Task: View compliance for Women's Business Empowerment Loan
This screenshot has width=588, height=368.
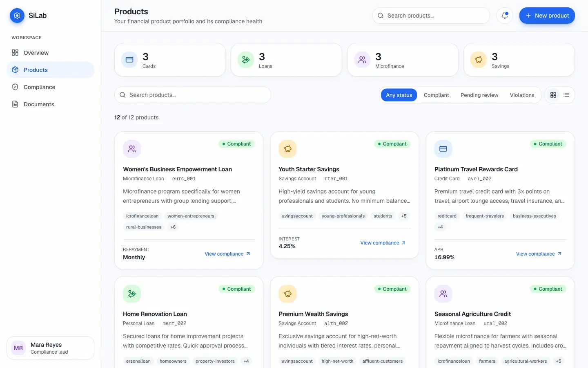Action: tap(227, 254)
